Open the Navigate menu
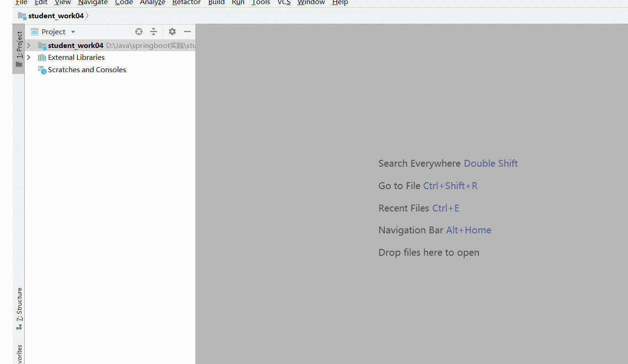The image size is (628, 364). pos(93,3)
